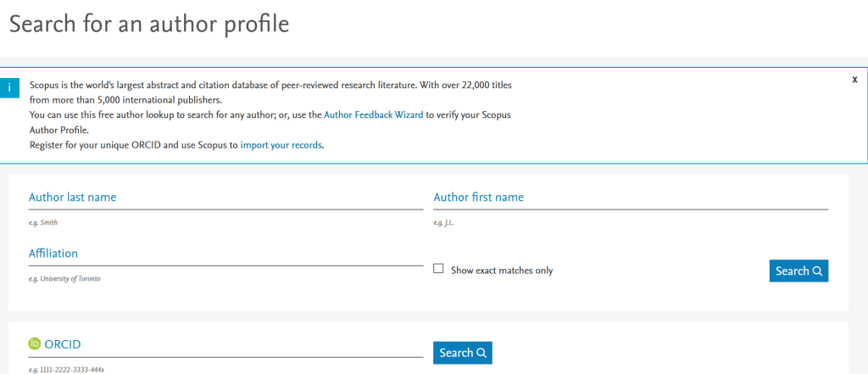This screenshot has width=868, height=374.
Task: Click the 'e.g. Smith' hint text
Action: 43,222
